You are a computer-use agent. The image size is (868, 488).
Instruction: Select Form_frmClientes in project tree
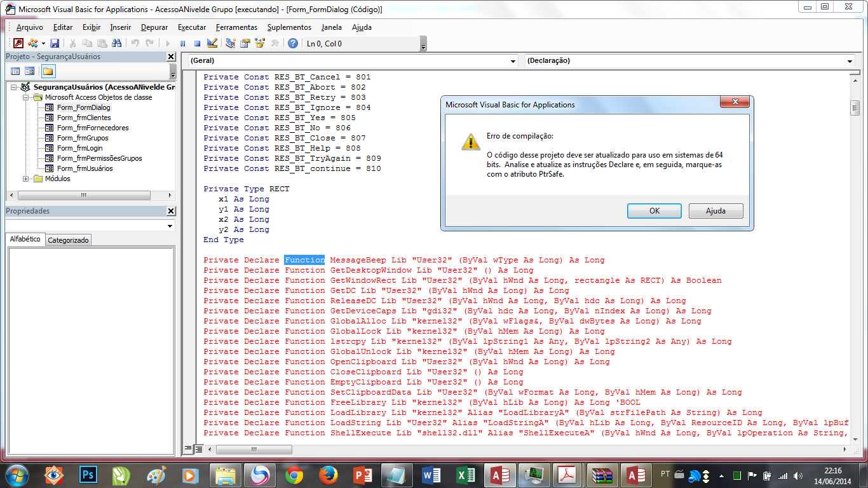84,118
